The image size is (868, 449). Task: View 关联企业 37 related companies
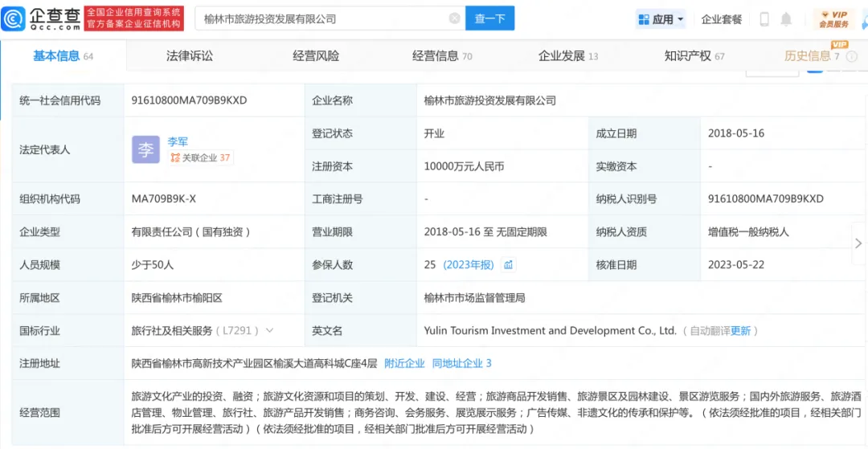[201, 158]
